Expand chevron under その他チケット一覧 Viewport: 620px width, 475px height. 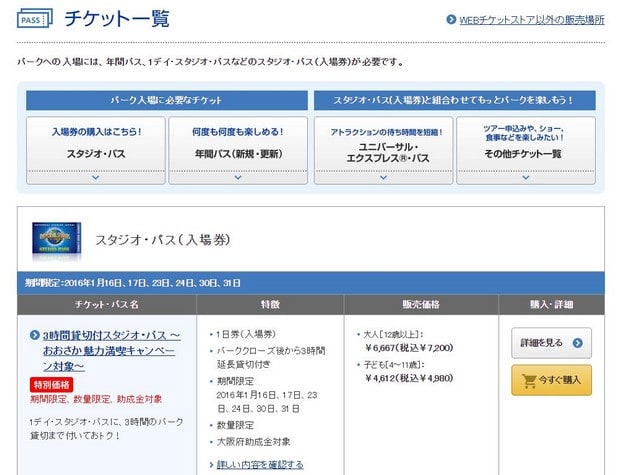[526, 178]
